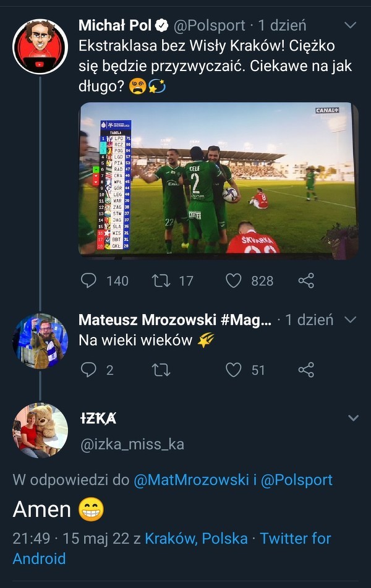Retweet Mateusz Mrozowski's reply
The height and width of the screenshot is (588, 371).
[161, 370]
